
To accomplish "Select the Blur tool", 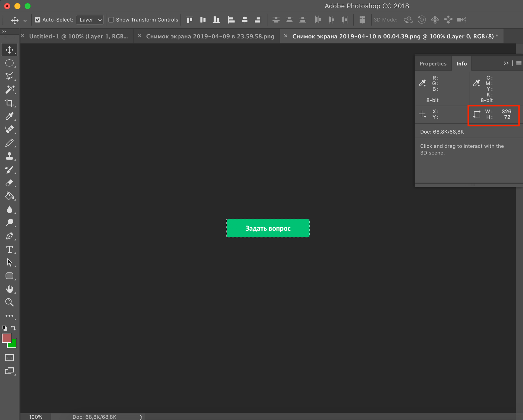I will (10, 209).
